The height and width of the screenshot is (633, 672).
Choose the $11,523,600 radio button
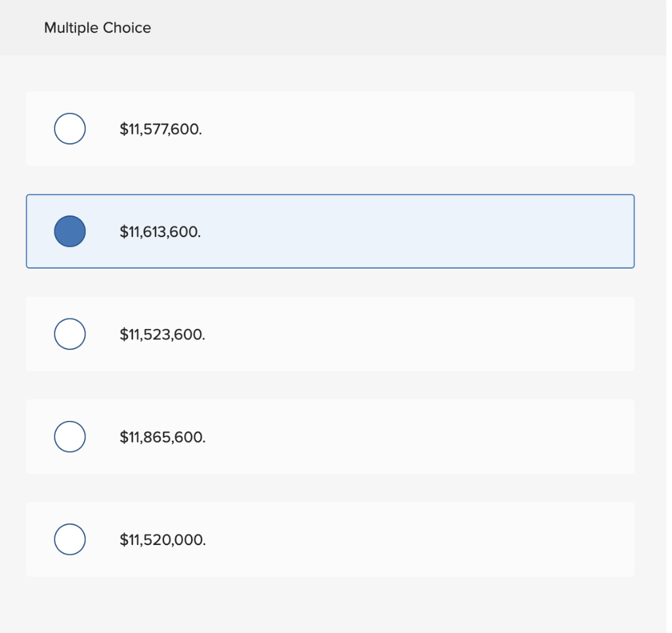tap(70, 334)
